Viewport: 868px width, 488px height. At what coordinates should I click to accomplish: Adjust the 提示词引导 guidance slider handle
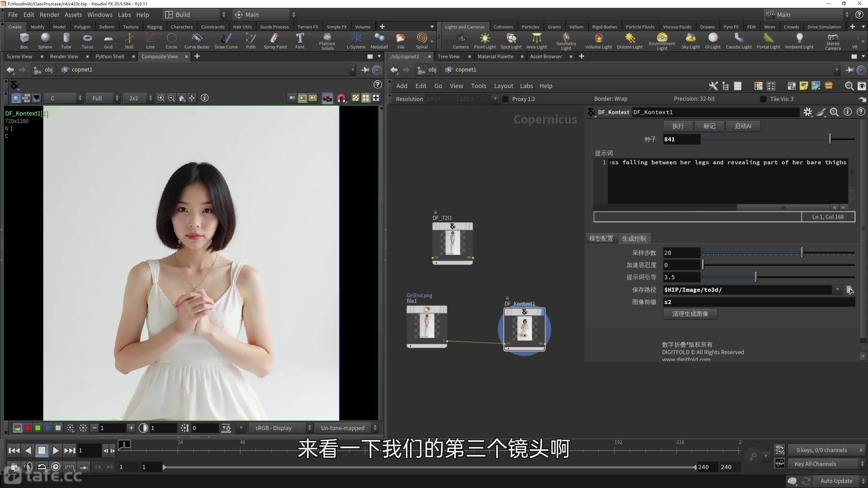[756, 277]
